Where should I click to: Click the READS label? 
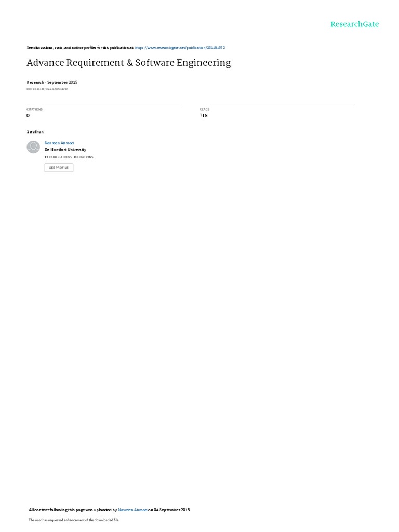pos(204,109)
